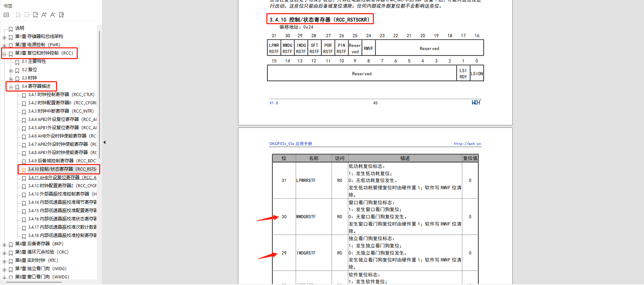Go to 3.4.2 时钟配置寄存器0 bookmark

62,103
